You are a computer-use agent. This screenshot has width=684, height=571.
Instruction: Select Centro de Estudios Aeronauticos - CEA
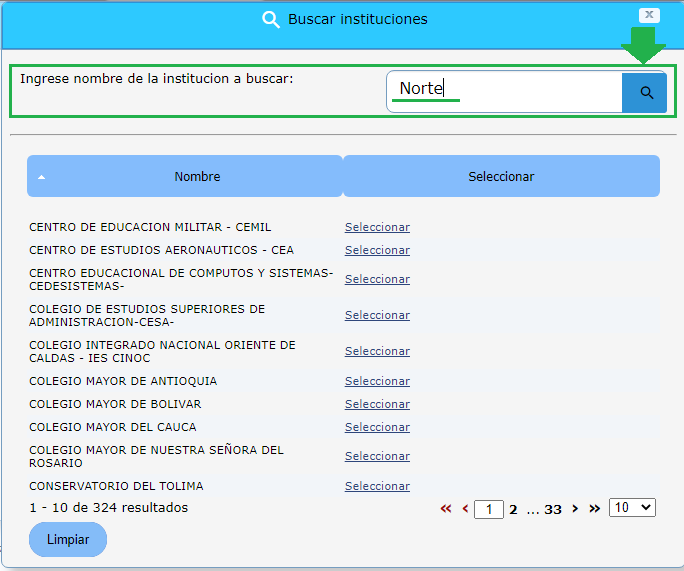(377, 250)
